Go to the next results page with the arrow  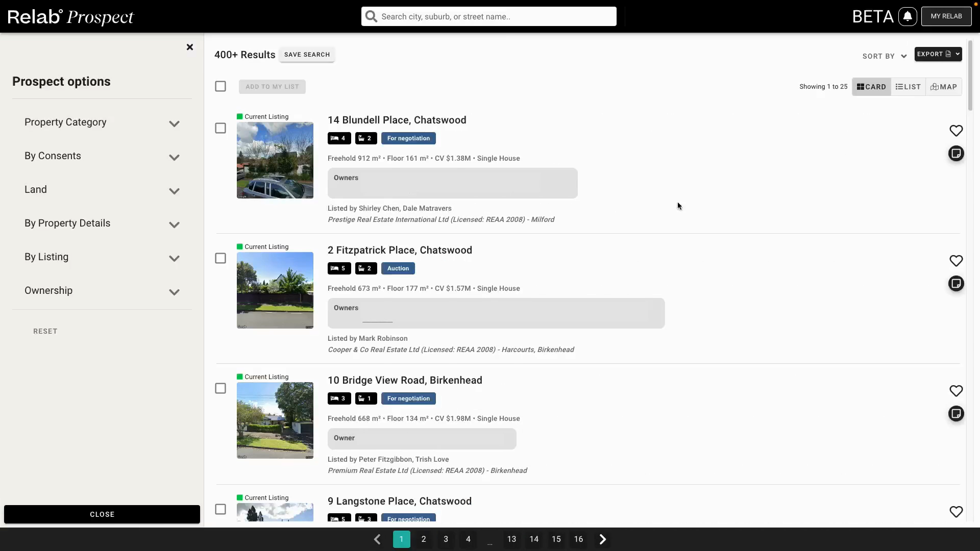coord(602,539)
